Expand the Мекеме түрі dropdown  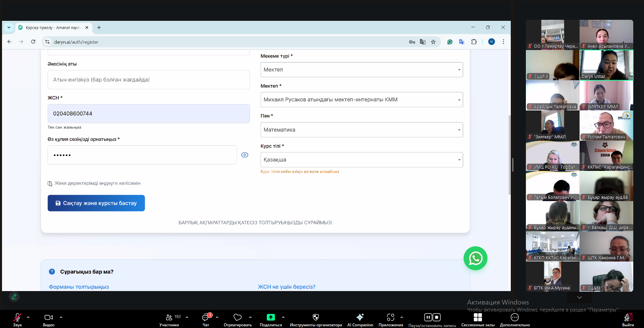coord(361,70)
